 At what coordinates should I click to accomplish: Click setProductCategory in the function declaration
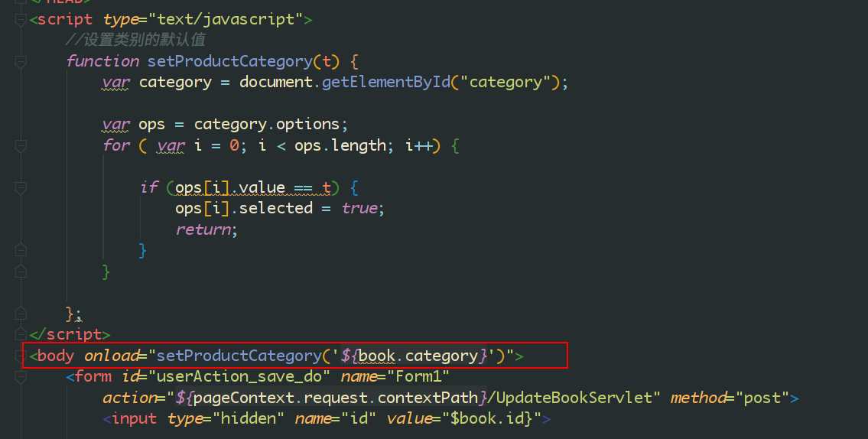[x=229, y=61]
